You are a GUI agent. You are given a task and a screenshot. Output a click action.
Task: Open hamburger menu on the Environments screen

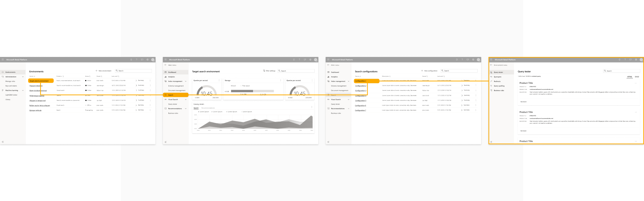(3, 60)
